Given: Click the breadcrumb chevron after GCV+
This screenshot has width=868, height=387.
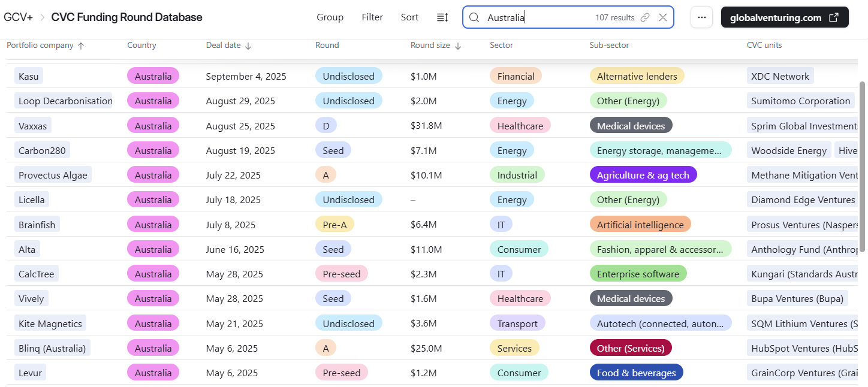Looking at the screenshot, I should [x=43, y=17].
